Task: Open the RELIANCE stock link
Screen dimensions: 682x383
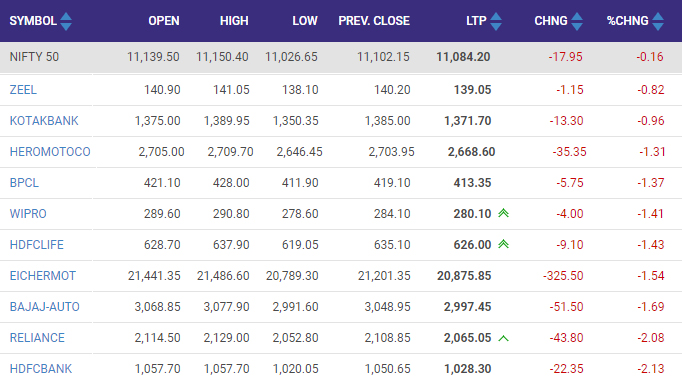Action: 37,338
